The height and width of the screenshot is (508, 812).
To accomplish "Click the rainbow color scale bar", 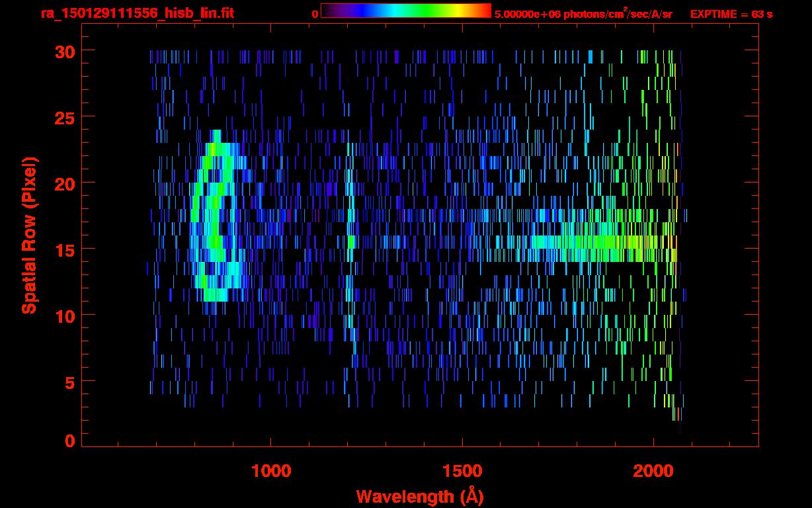I will coord(406,11).
